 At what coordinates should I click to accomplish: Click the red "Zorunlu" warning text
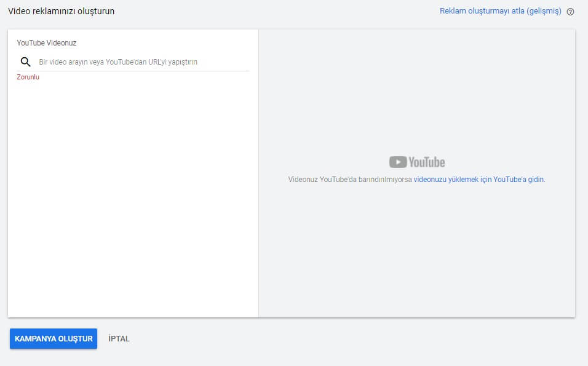28,77
